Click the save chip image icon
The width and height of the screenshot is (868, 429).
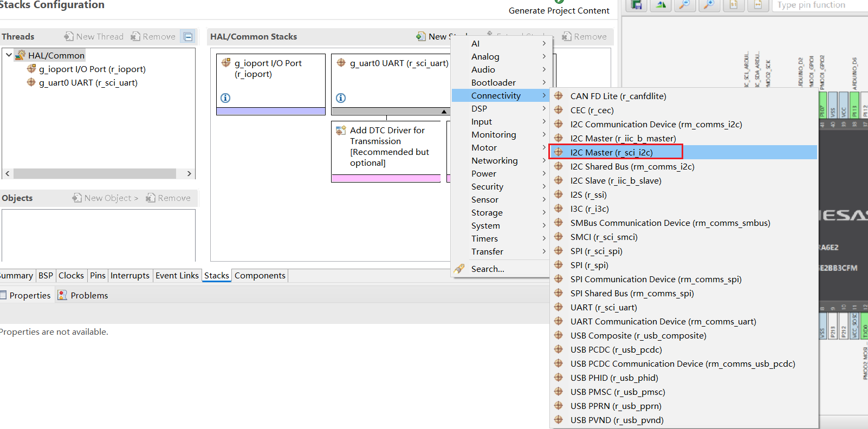(x=637, y=5)
